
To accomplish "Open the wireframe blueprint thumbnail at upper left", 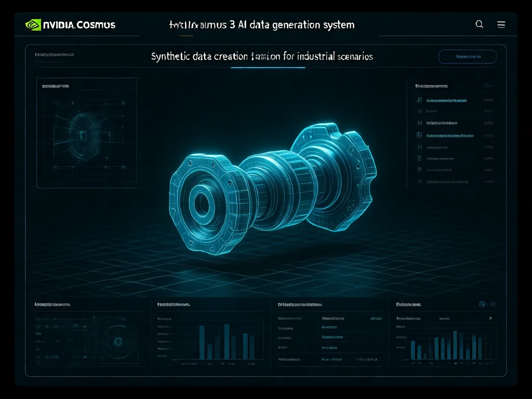I will pyautogui.click(x=86, y=132).
